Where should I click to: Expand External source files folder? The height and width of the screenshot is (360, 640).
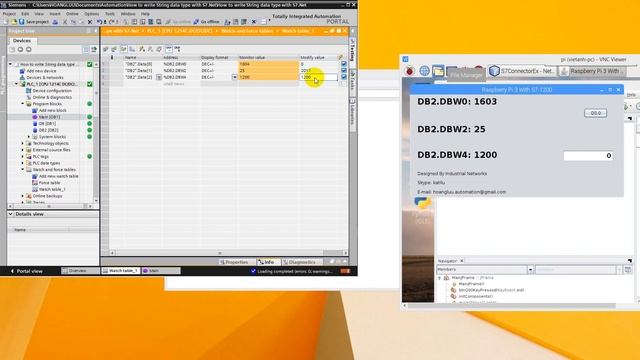[x=23, y=150]
